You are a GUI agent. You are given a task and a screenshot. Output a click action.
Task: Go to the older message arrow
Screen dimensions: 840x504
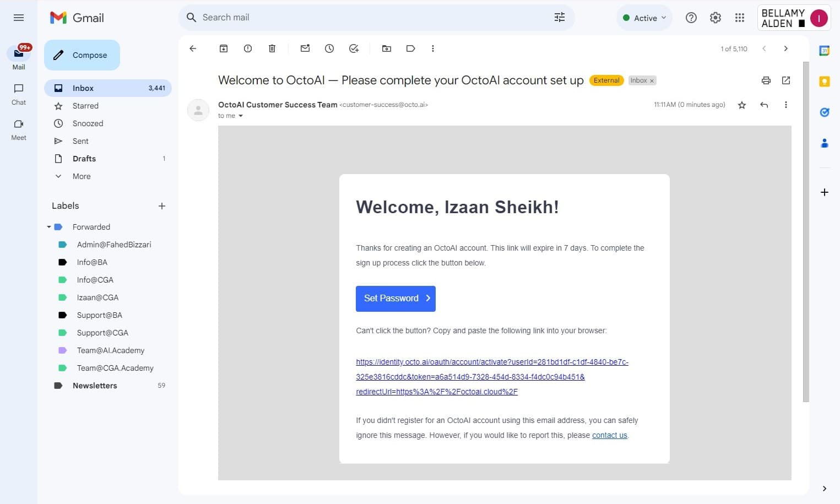tap(786, 48)
